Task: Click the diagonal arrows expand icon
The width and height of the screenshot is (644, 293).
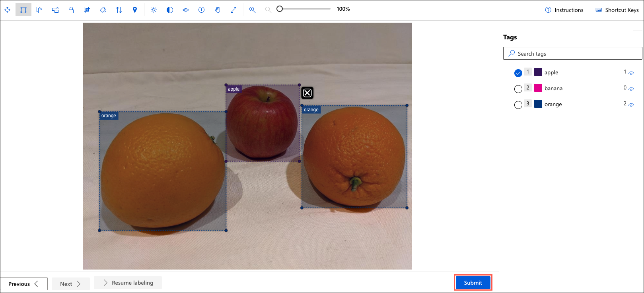Action: point(233,10)
